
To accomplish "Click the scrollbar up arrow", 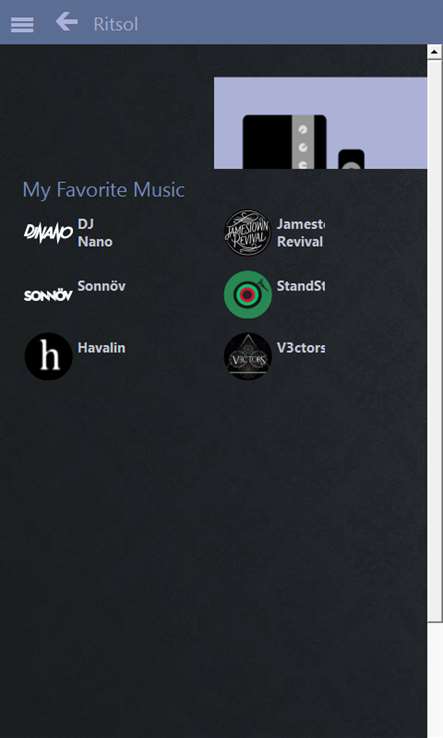I will point(434,52).
